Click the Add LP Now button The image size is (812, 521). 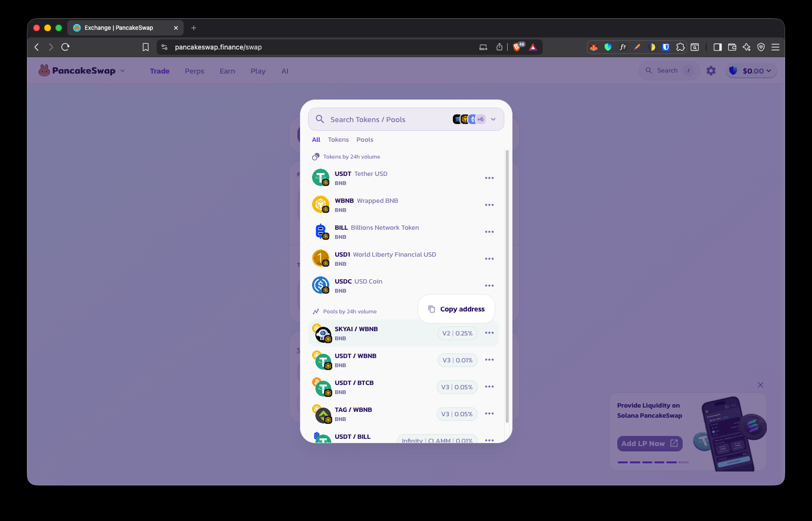[x=650, y=444]
